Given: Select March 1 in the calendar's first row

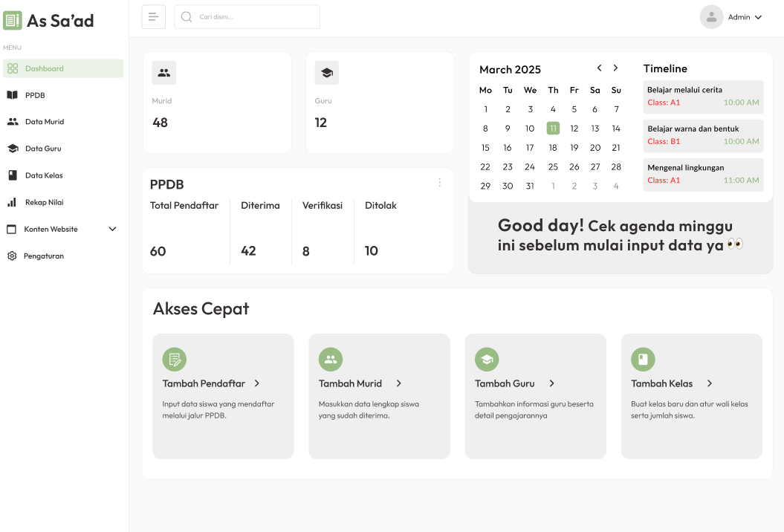Looking at the screenshot, I should pyautogui.click(x=485, y=109).
